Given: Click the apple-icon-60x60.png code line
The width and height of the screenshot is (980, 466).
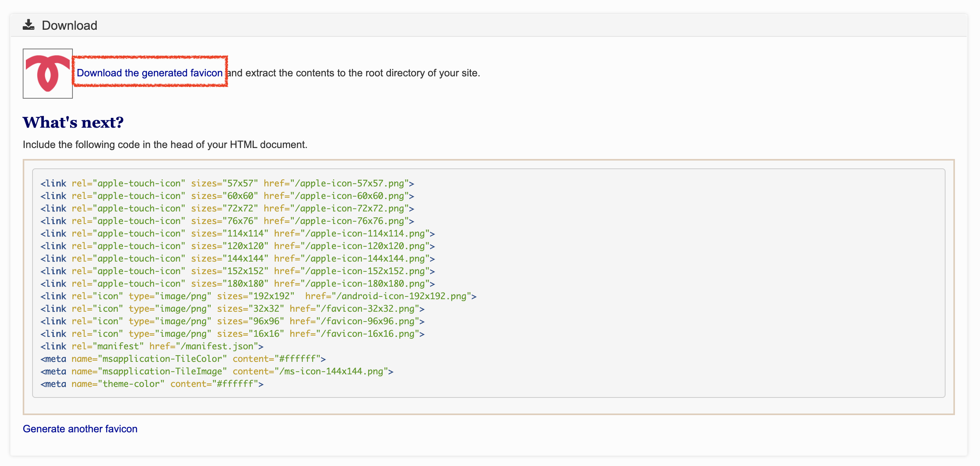Looking at the screenshot, I should point(227,196).
